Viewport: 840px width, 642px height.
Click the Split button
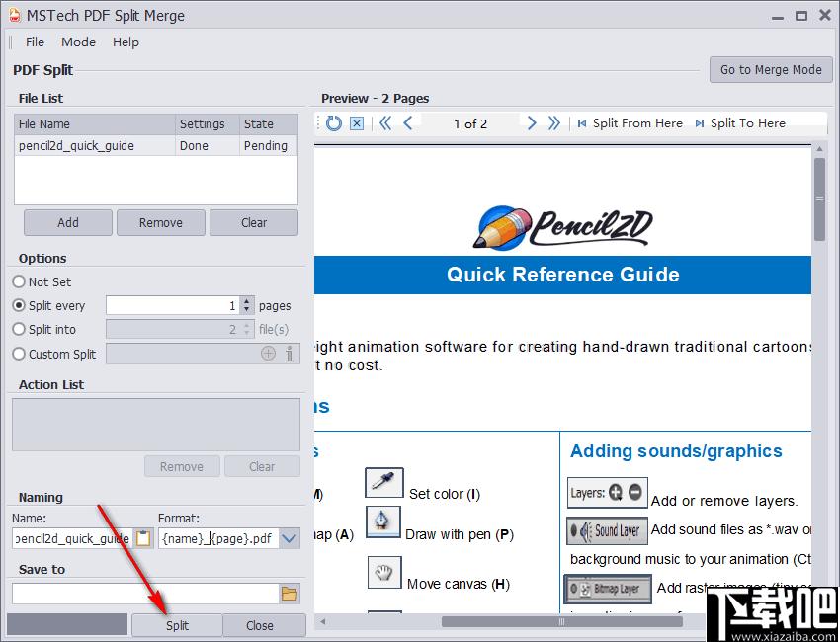click(177, 625)
